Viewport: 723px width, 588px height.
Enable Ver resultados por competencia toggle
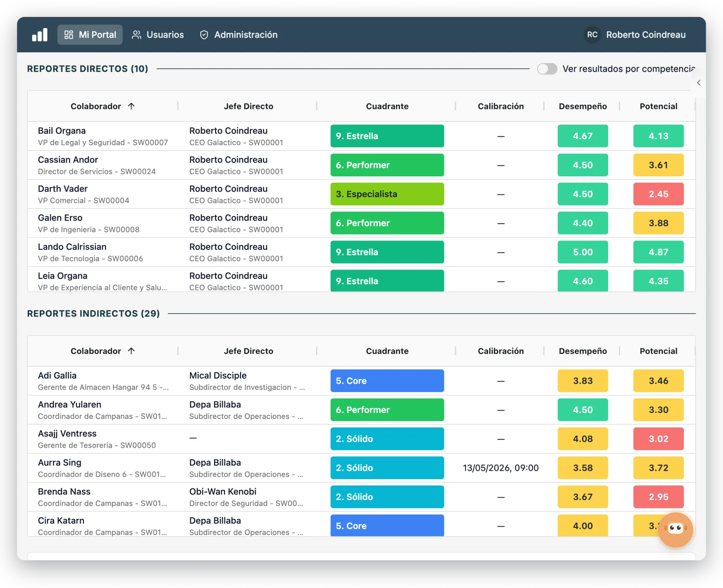(x=547, y=69)
